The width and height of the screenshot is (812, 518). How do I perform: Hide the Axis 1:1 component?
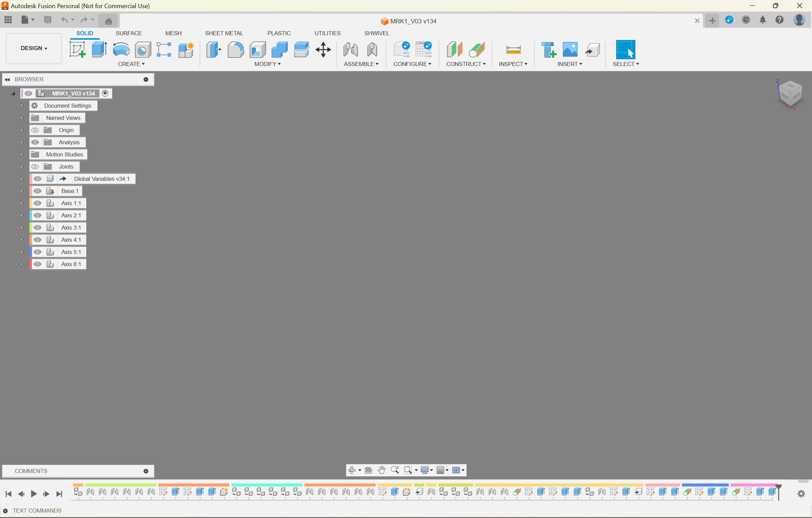click(x=38, y=203)
